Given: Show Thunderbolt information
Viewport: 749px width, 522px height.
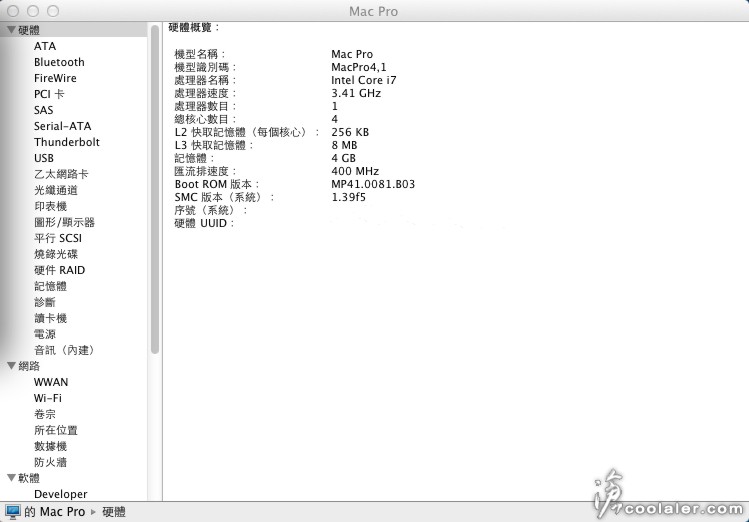Looking at the screenshot, I should (x=67, y=142).
